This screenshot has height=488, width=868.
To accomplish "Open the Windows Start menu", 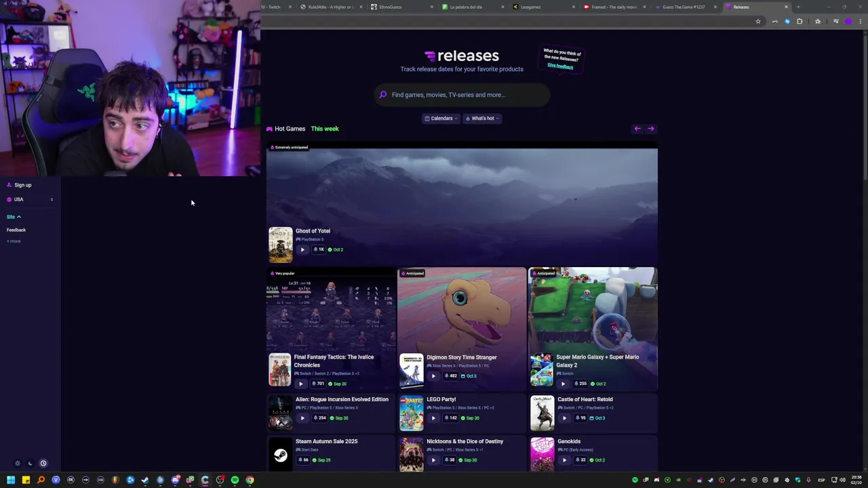I will click(11, 480).
